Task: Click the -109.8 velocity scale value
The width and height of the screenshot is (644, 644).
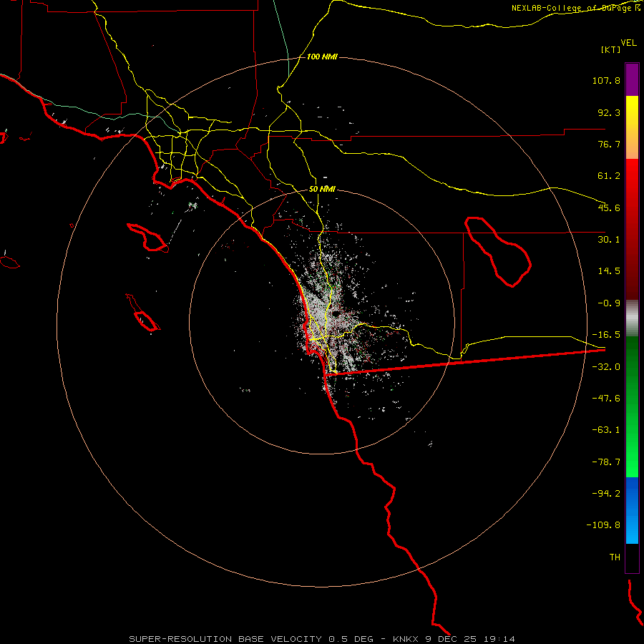Action: point(604,525)
